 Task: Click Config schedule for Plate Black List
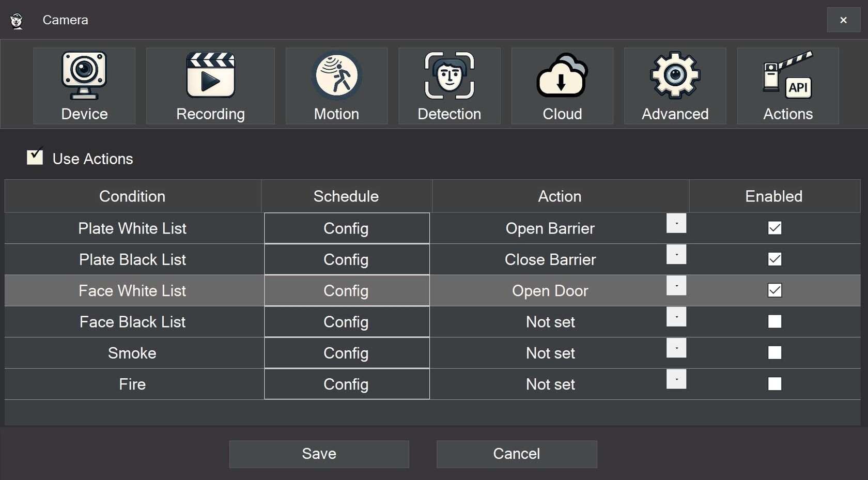click(346, 259)
